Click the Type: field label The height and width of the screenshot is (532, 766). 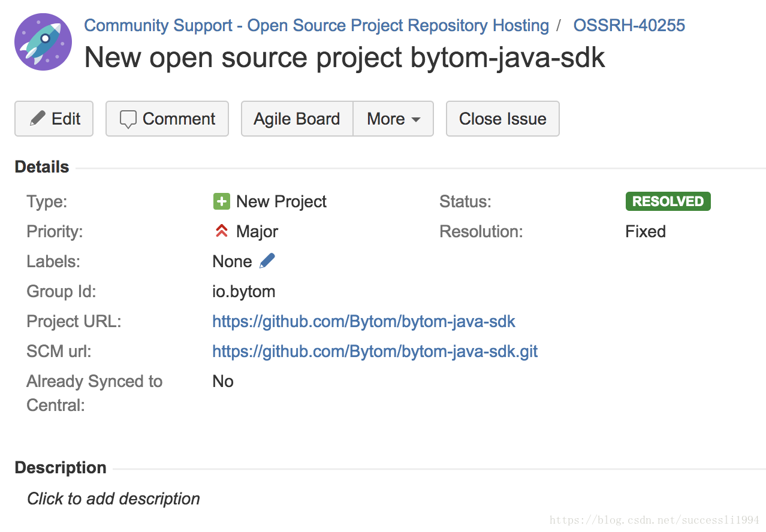coord(47,201)
